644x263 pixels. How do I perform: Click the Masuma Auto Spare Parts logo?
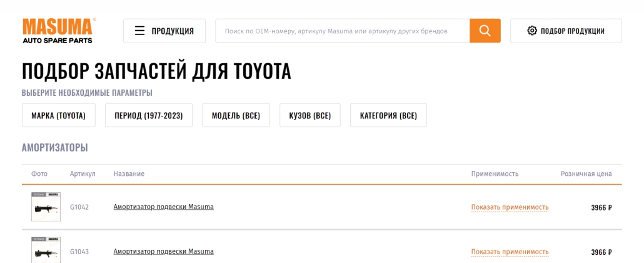point(58,31)
